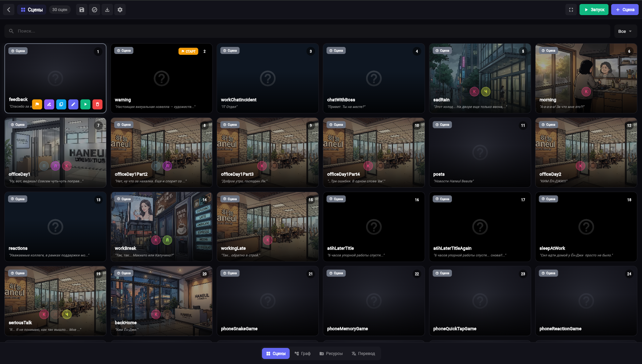Open the warning scene card
The width and height of the screenshot is (642, 364).
click(162, 78)
